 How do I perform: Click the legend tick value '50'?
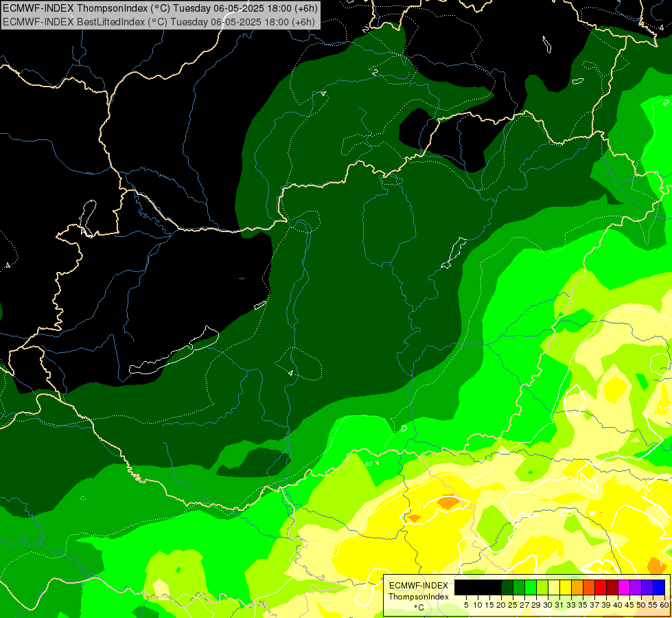click(641, 605)
